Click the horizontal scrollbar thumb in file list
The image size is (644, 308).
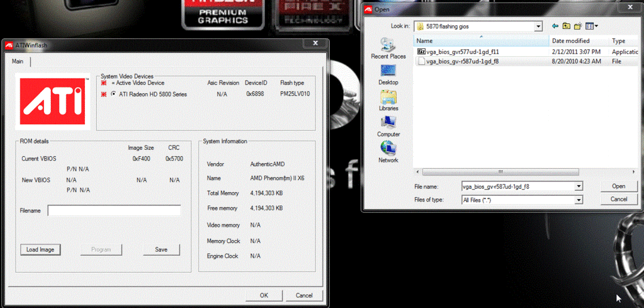[x=500, y=172]
